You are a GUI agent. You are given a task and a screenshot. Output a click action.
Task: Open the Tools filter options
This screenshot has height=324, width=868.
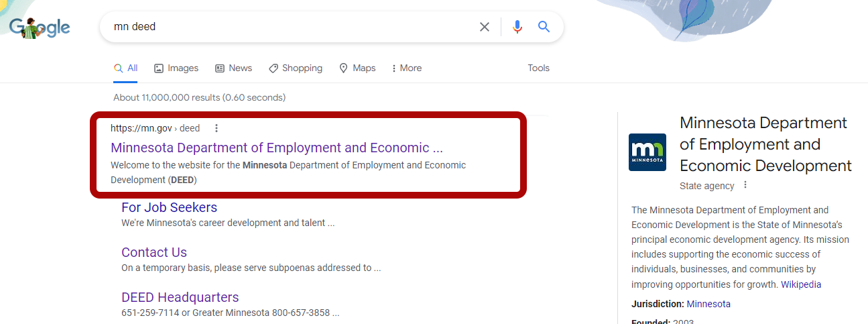(538, 68)
